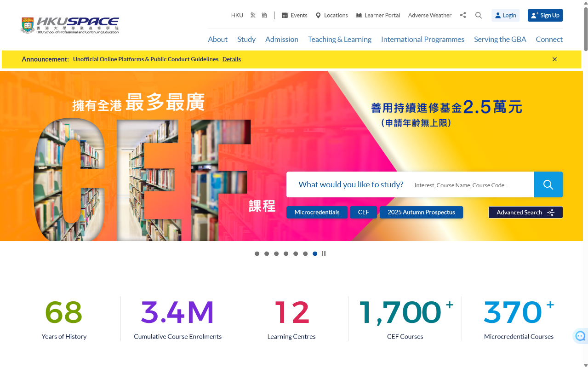Expand the International Programmes menu
Image resolution: width=588 pixels, height=368 pixels.
[x=422, y=40]
